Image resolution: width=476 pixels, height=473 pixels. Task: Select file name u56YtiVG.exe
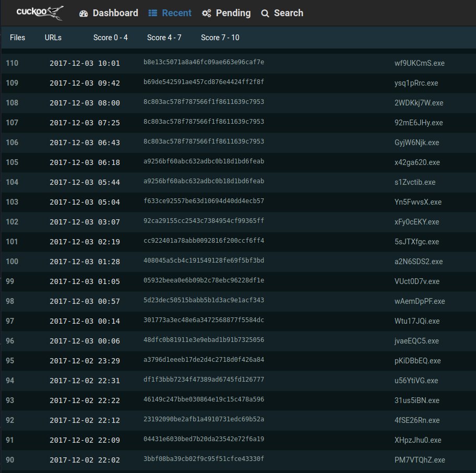pyautogui.click(x=416, y=381)
